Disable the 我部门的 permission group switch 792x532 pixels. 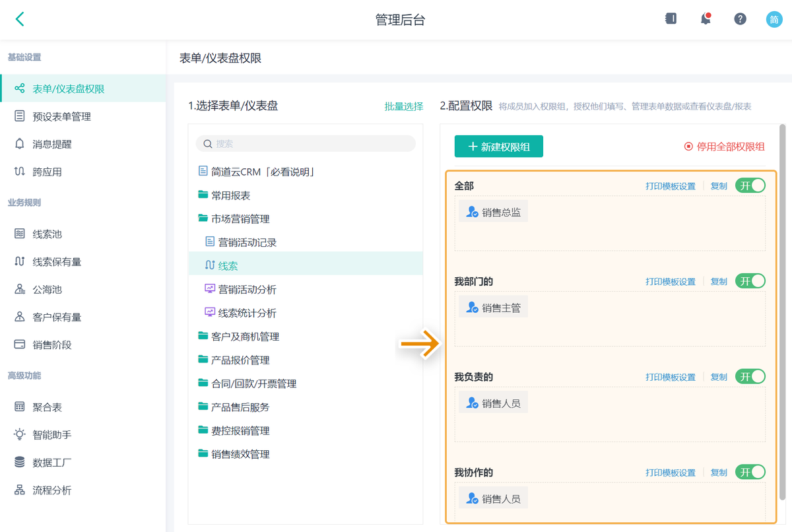[x=750, y=281]
